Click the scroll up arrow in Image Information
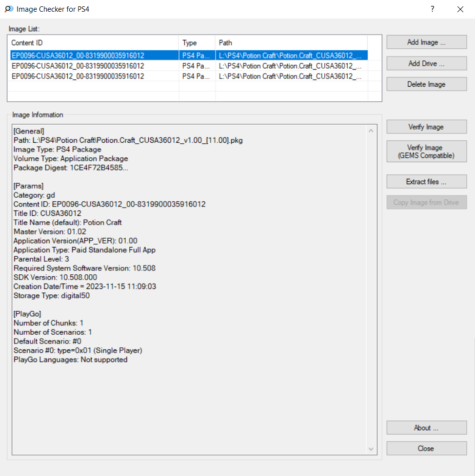475x476 pixels. point(372,131)
